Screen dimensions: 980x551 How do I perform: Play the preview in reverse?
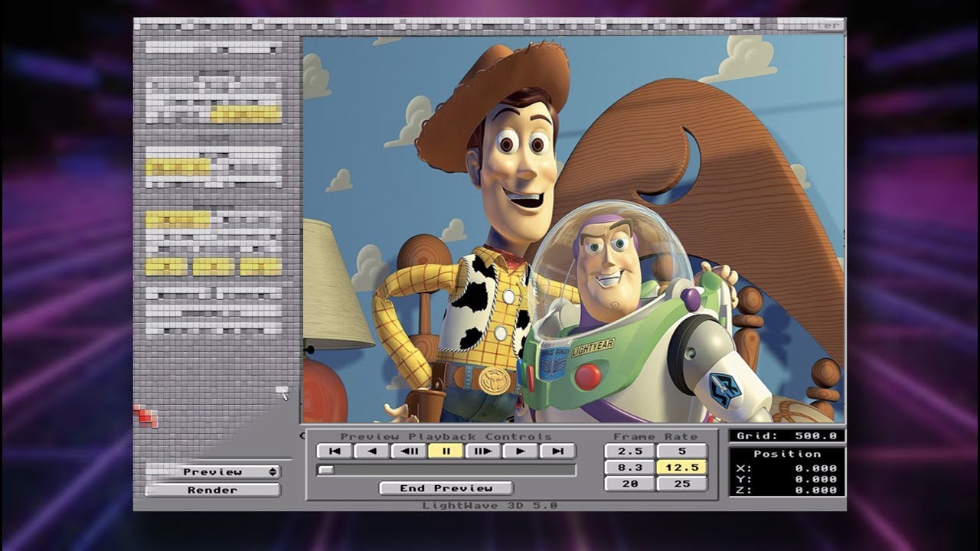pyautogui.click(x=371, y=452)
